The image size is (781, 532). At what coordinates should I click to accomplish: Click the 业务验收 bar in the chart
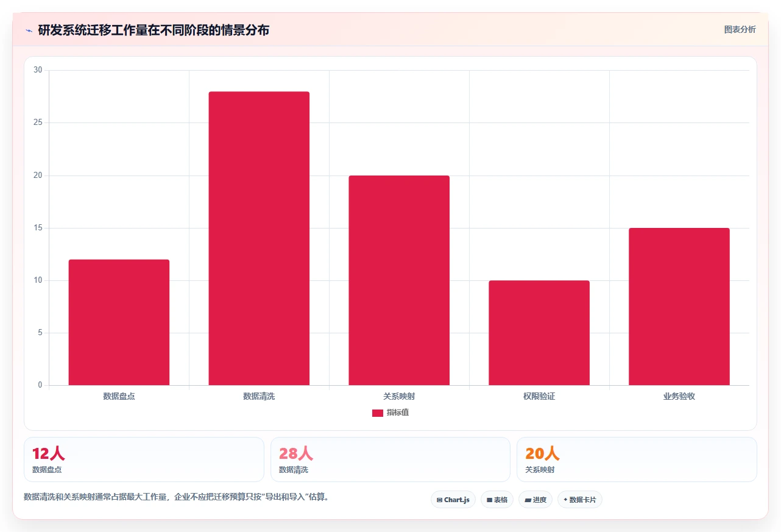pos(679,307)
